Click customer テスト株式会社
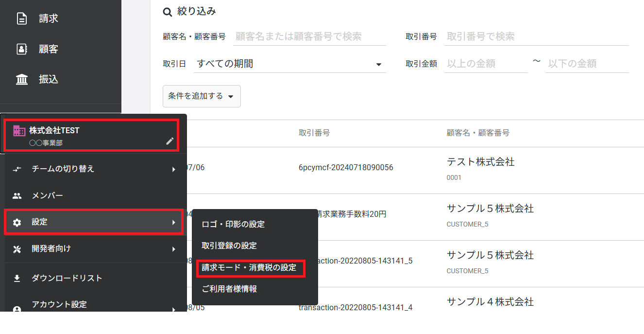This screenshot has width=644, height=334. [x=480, y=162]
